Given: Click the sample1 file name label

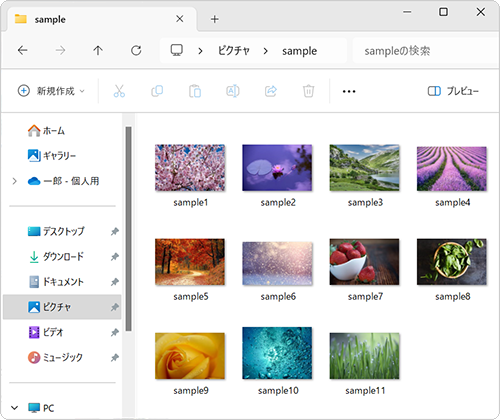Looking at the screenshot, I should tap(191, 202).
